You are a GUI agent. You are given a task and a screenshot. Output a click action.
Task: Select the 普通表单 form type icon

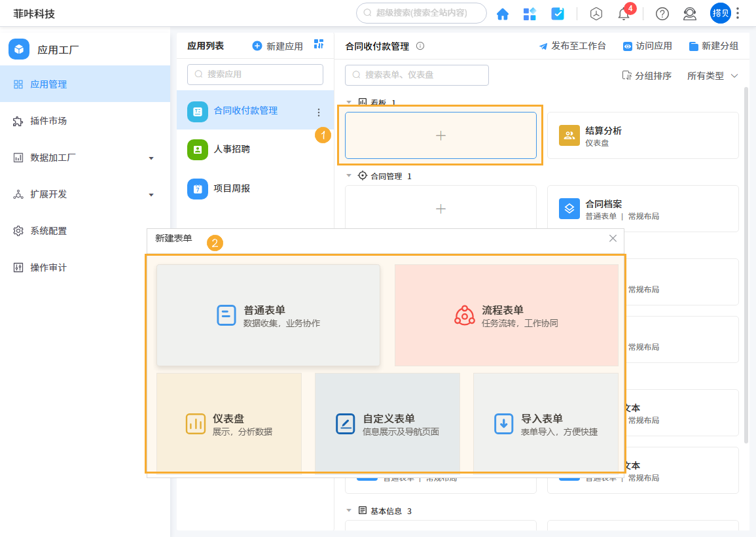tap(226, 315)
